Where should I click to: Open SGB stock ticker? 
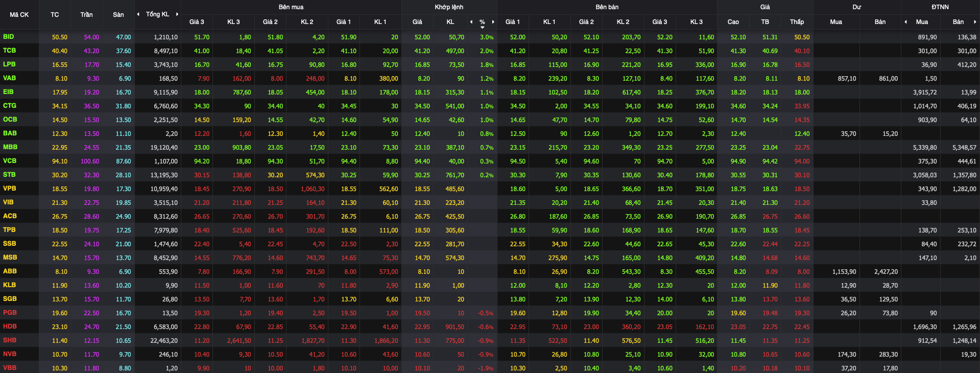click(10, 299)
